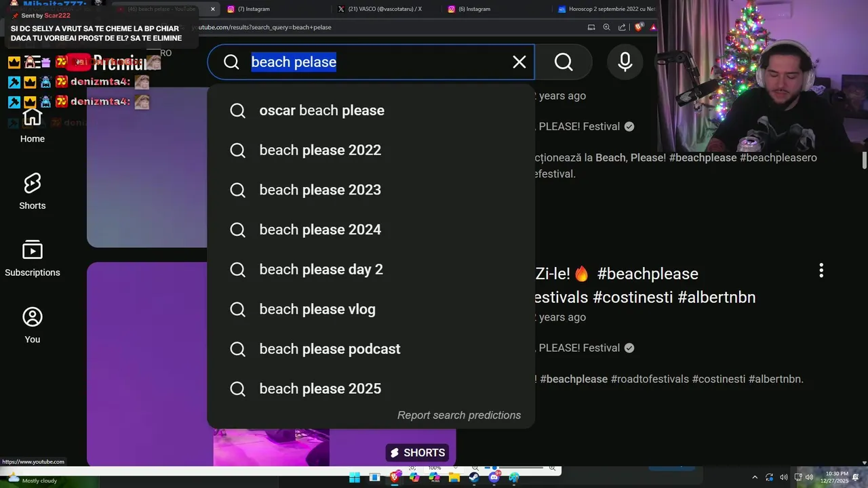
Task: Click inside the 'beach pelase' search field
Action: click(x=370, y=62)
